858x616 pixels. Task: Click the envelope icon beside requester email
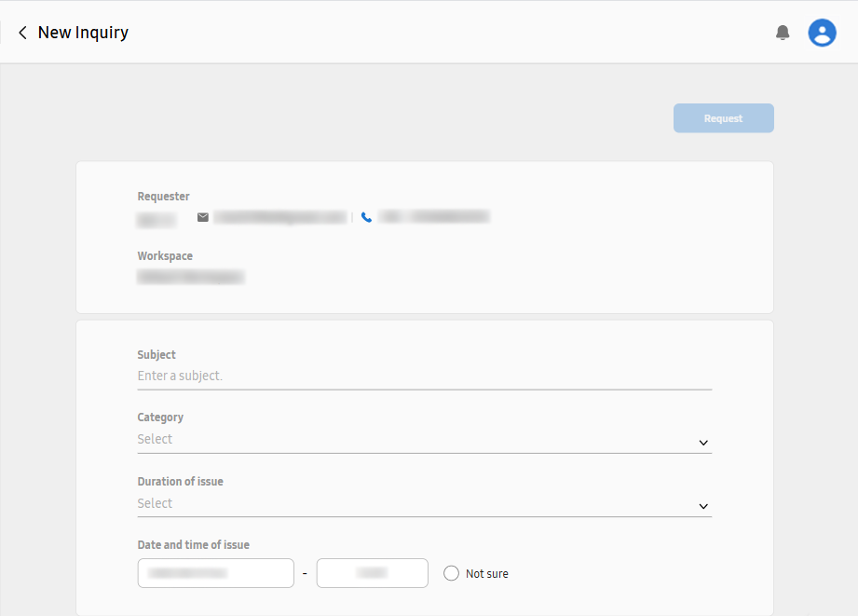click(x=203, y=217)
